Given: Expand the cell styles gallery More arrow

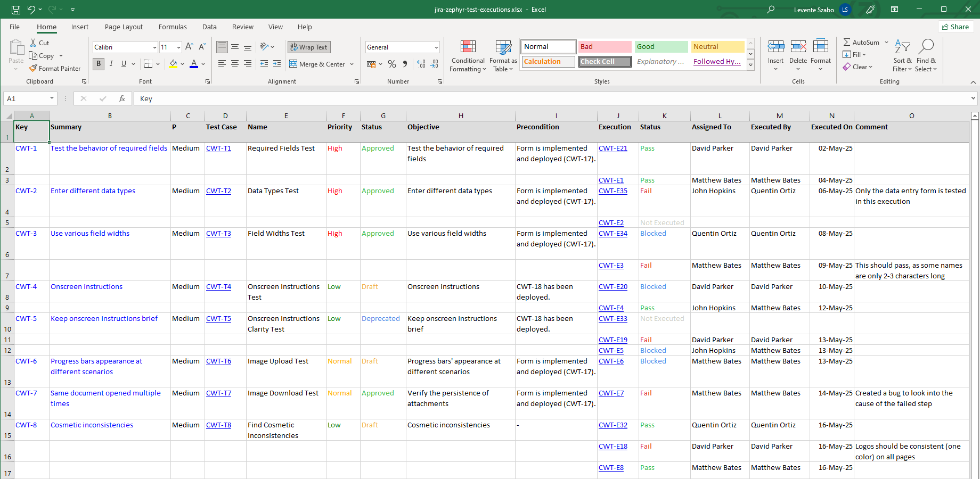Looking at the screenshot, I should [750, 65].
